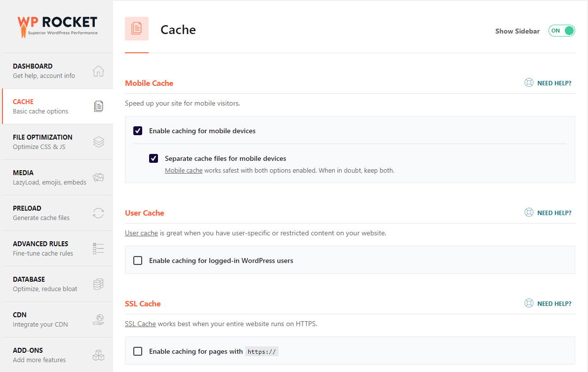Navigate to Database settings
Screen dimensions: 588x372
click(58, 284)
